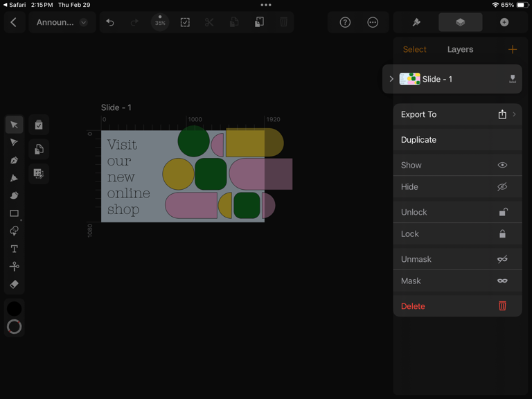Open the help question mark

click(x=345, y=22)
